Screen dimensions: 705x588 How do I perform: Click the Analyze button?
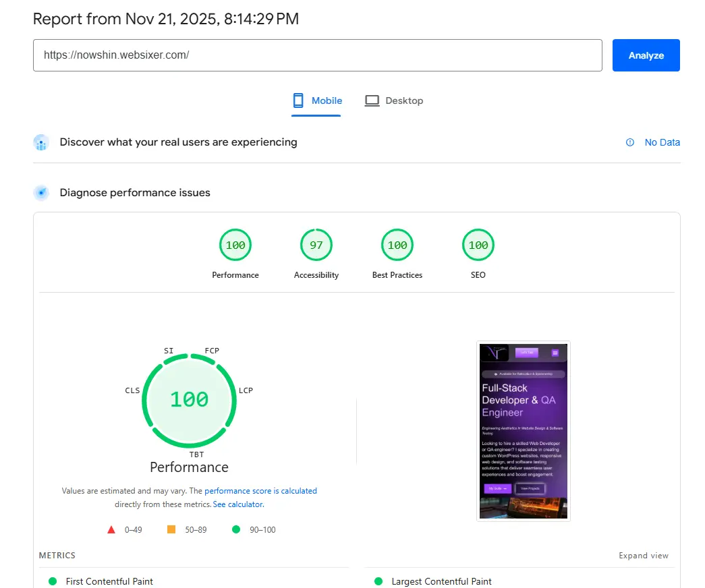646,55
